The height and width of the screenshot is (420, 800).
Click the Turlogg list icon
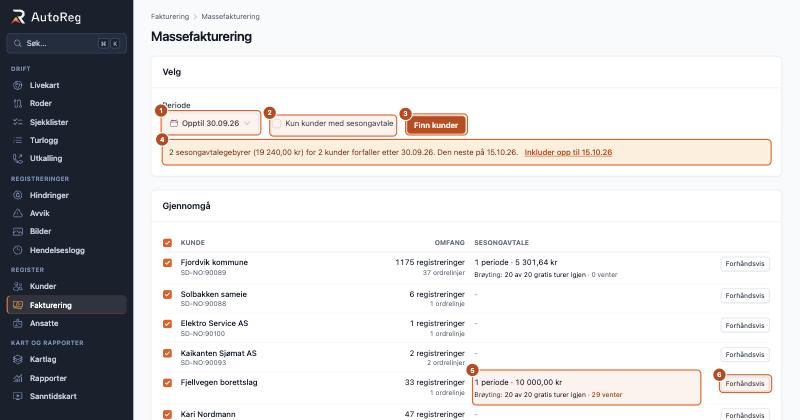click(x=18, y=140)
